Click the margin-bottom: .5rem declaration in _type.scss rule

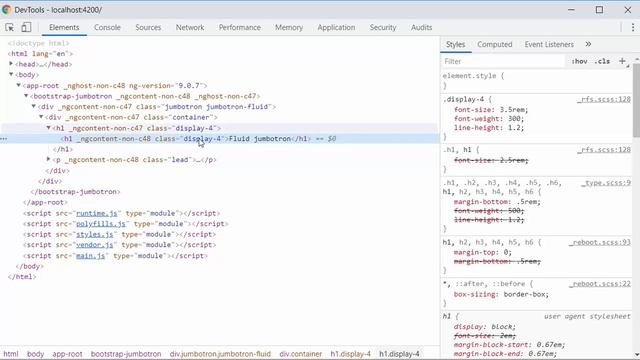tap(497, 202)
